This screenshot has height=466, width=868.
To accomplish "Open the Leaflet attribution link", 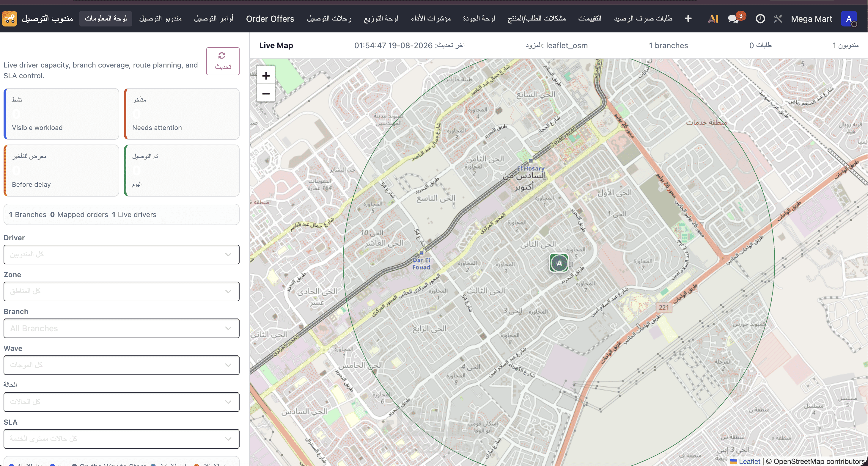I will coord(749,461).
